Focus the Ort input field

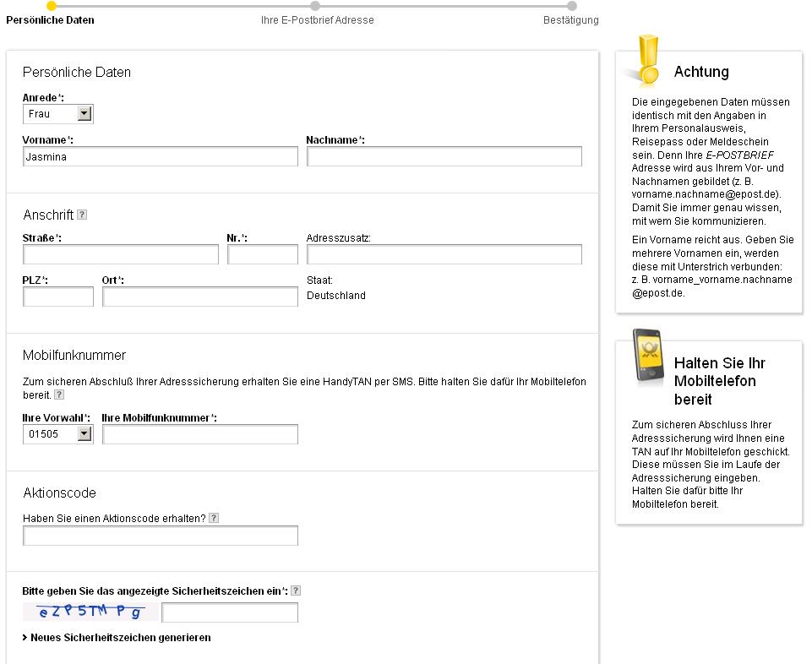[x=200, y=297]
